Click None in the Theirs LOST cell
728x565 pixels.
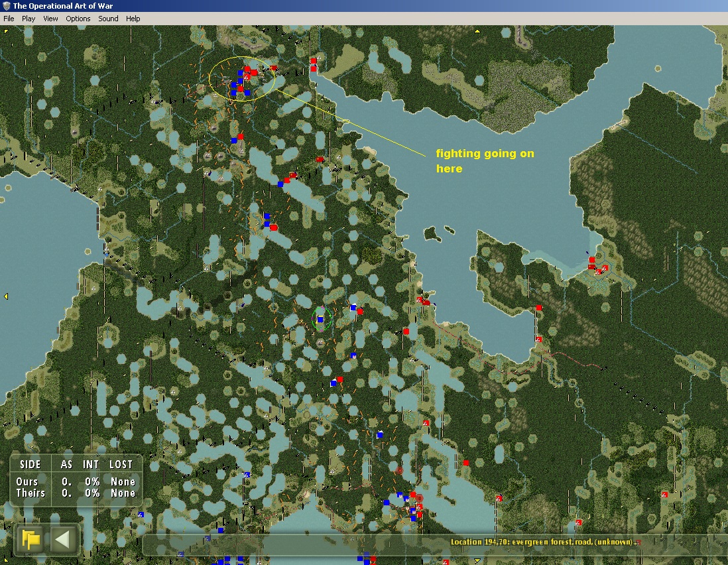click(x=123, y=493)
